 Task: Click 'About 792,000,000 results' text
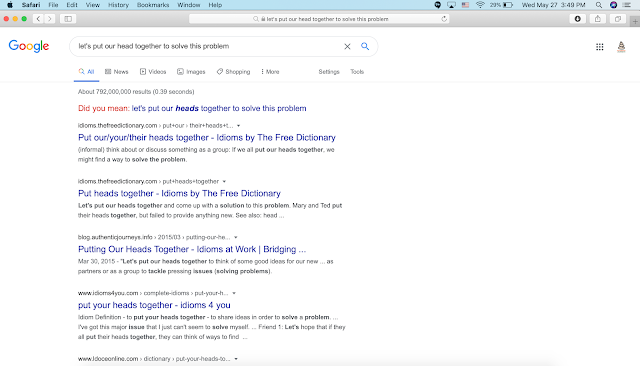click(136, 92)
